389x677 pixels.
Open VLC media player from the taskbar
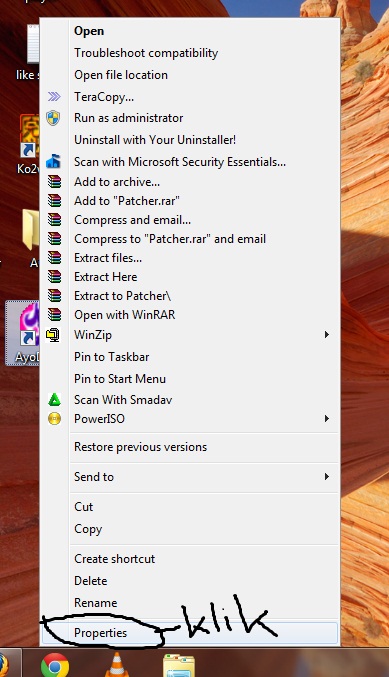(x=117, y=665)
